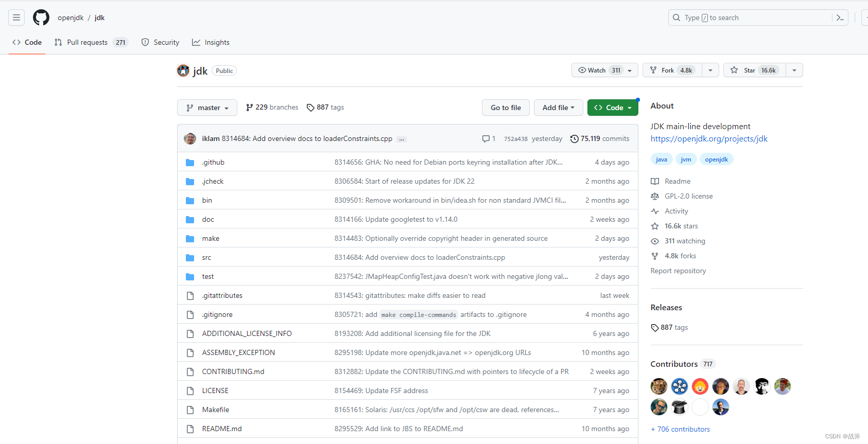Viewport: 868px width, 444px height.
Task: Open commit 8314166 Update googletest message
Action: (x=396, y=219)
